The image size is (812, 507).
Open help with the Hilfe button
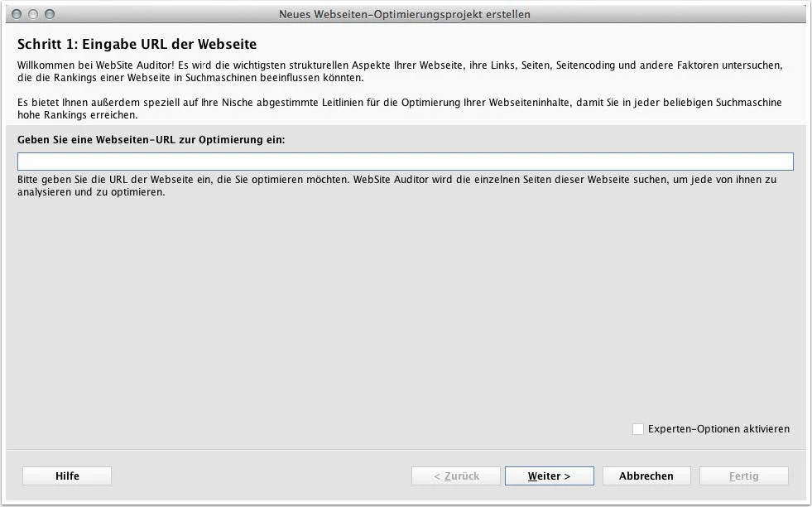[67, 476]
